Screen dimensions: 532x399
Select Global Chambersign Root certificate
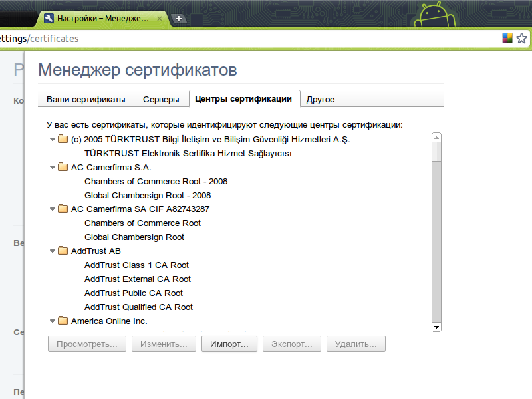tap(134, 237)
